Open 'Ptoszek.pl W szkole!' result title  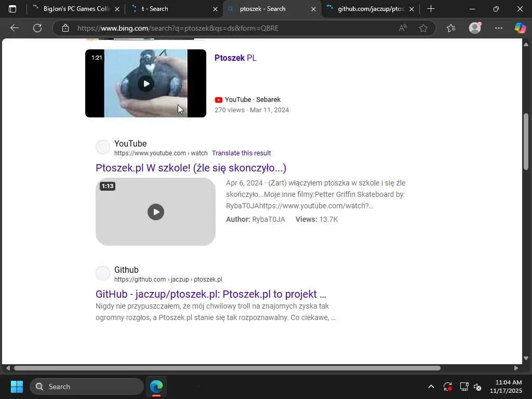tap(191, 168)
